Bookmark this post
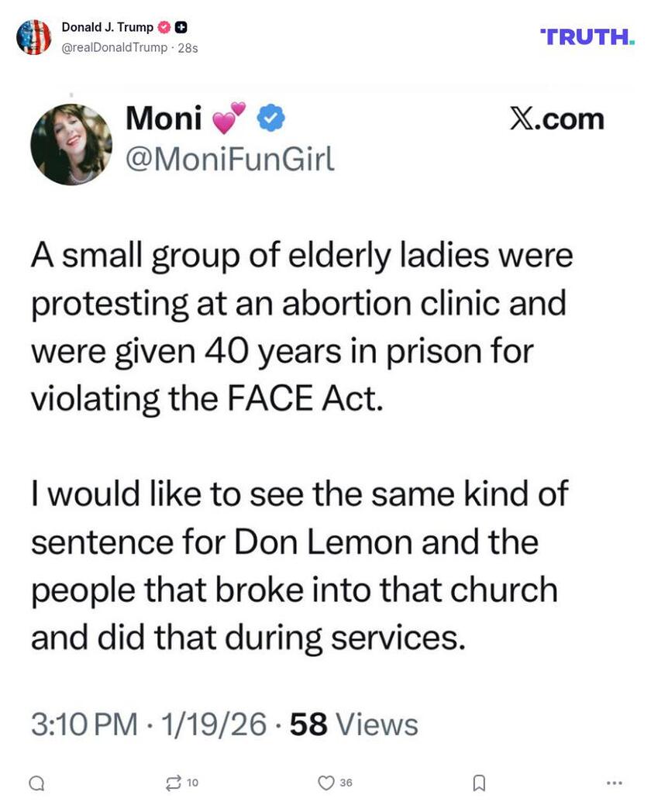651x812 pixels. [479, 783]
